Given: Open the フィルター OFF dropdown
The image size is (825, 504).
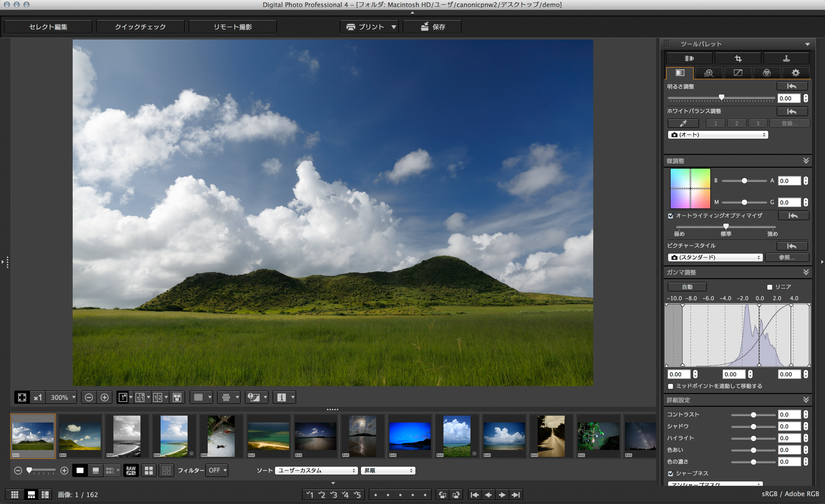Looking at the screenshot, I should click(x=217, y=470).
